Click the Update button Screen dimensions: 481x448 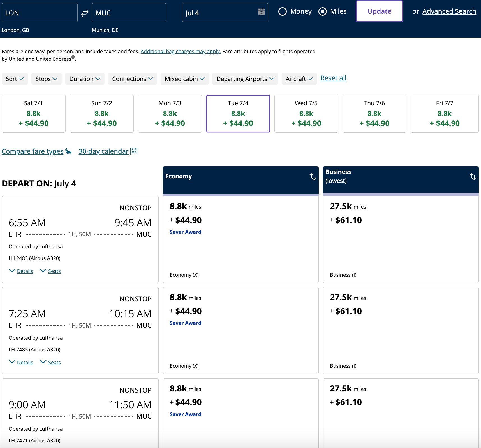pos(379,11)
